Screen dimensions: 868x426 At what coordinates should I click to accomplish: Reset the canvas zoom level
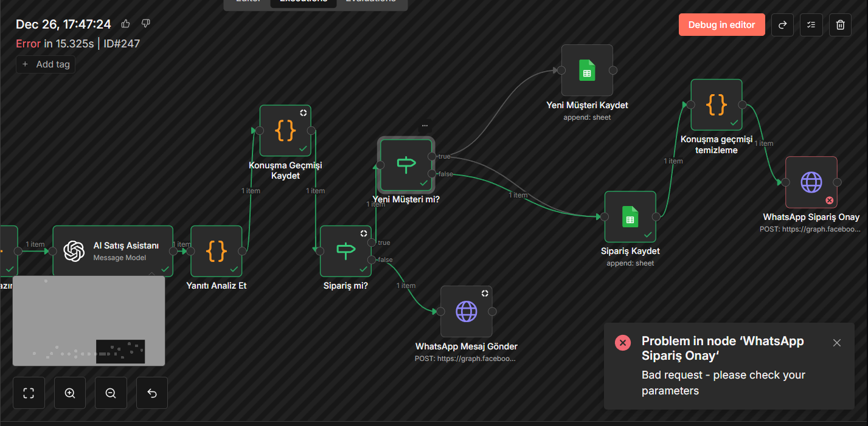click(x=152, y=393)
